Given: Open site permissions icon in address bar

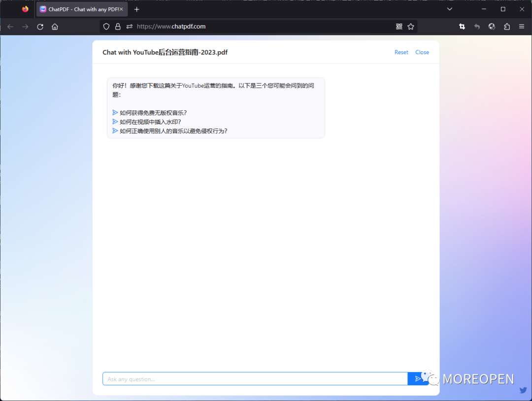Looking at the screenshot, I should [129, 27].
